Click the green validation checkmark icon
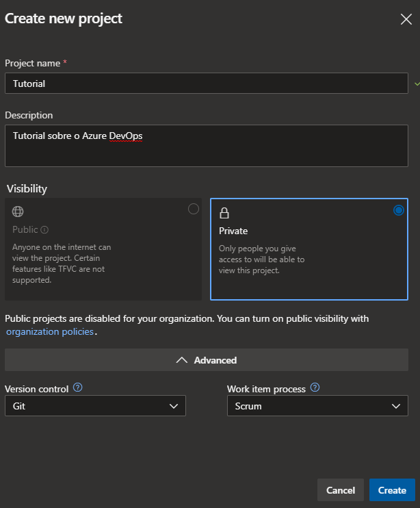420x508 pixels. tap(417, 84)
